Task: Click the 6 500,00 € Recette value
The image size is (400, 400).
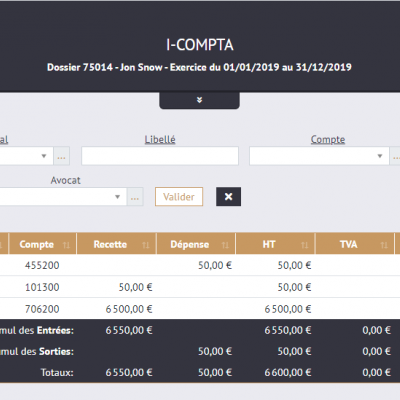Action: pyautogui.click(x=129, y=309)
